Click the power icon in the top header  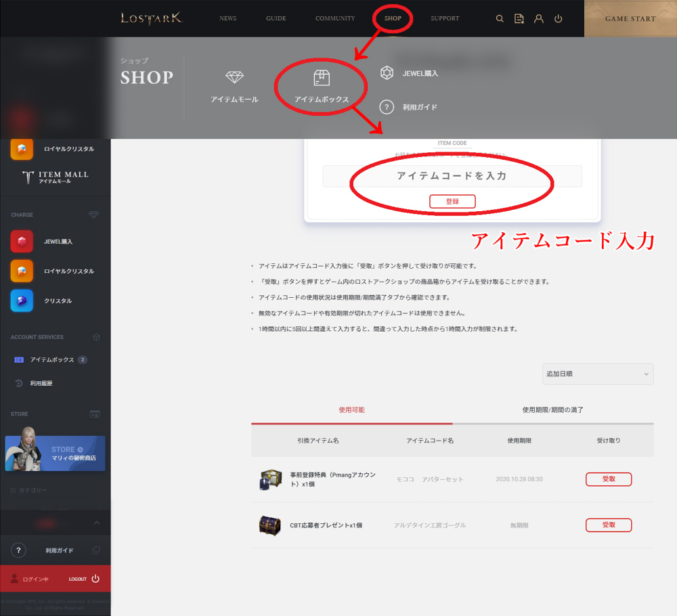coord(558,18)
